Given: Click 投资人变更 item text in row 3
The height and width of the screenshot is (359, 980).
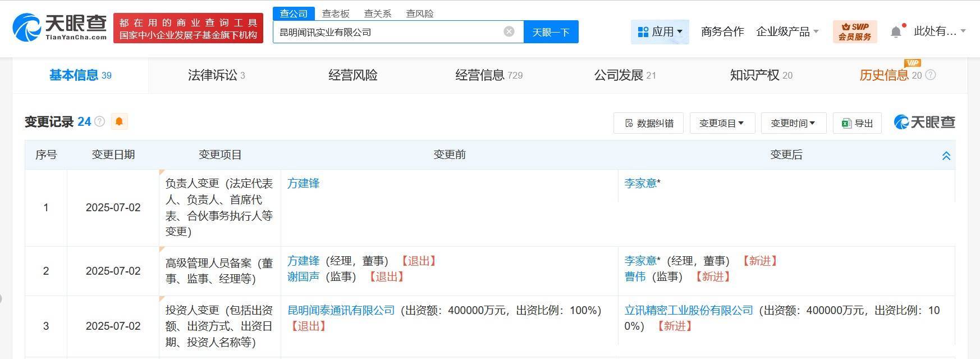Looking at the screenshot, I should tap(219, 326).
